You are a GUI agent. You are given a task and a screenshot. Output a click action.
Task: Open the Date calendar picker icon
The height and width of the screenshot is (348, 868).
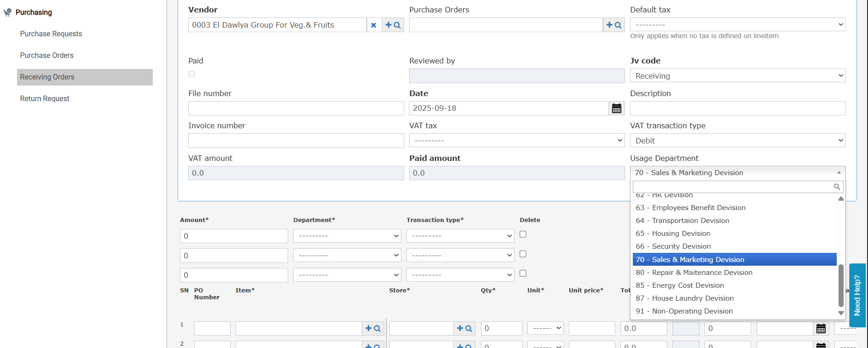tap(617, 108)
